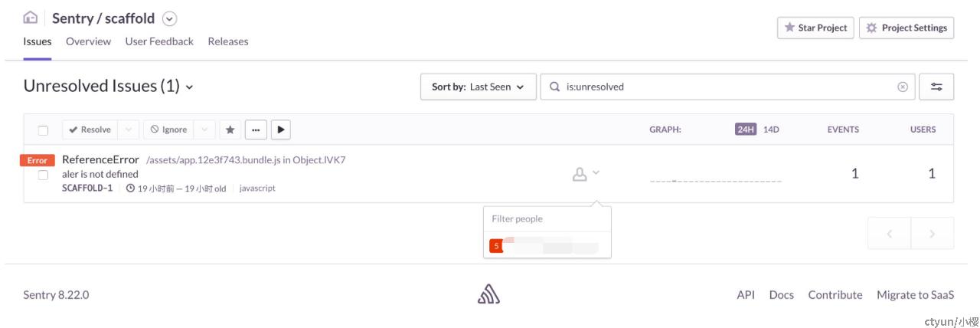Open the ReferenceError issue link
Viewport: 980px width, 328px height.
click(100, 159)
